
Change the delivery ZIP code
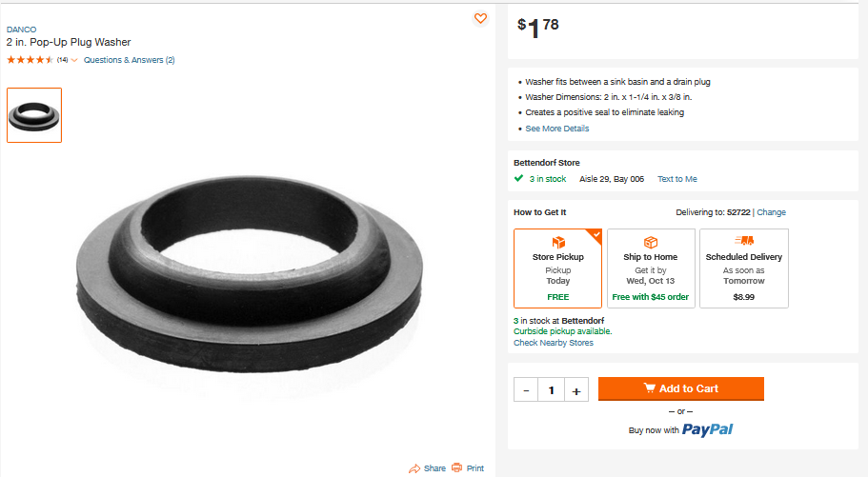tap(771, 212)
